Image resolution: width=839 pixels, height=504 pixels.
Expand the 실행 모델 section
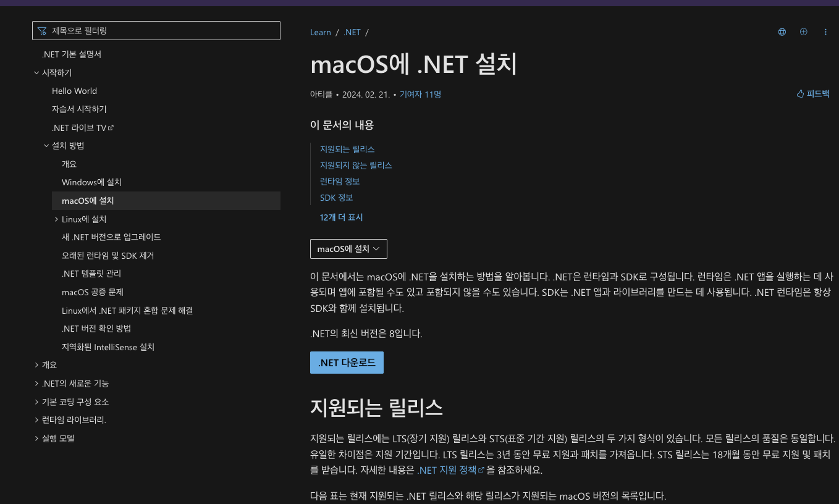click(x=36, y=439)
